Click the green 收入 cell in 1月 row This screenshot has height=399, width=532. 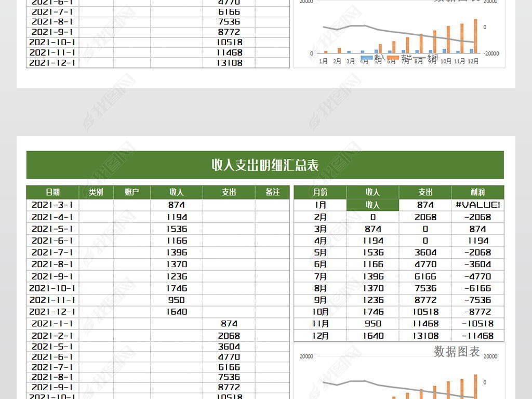373,205
